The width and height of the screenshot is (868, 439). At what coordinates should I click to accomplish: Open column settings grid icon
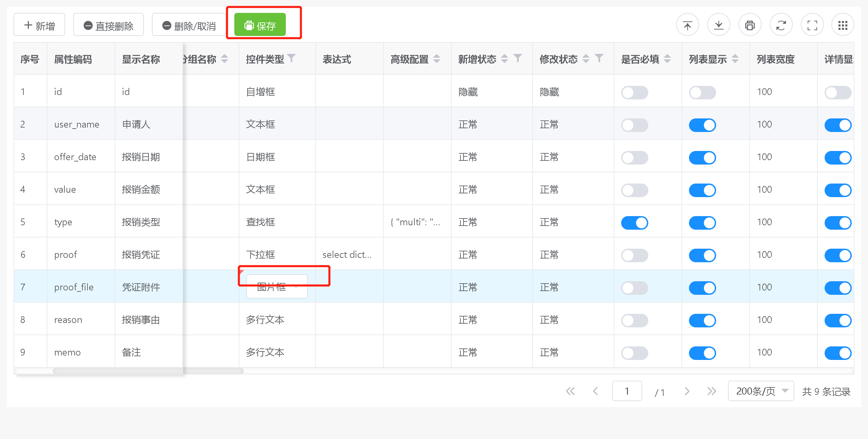point(843,25)
